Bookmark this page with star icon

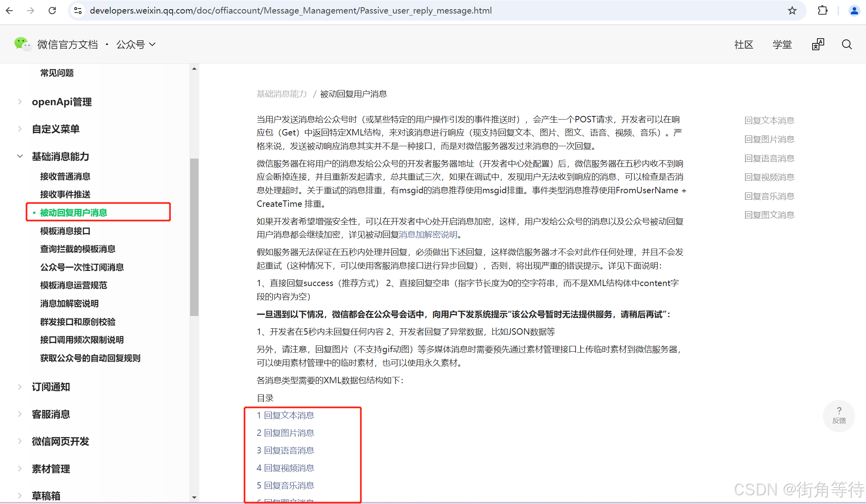tap(792, 11)
